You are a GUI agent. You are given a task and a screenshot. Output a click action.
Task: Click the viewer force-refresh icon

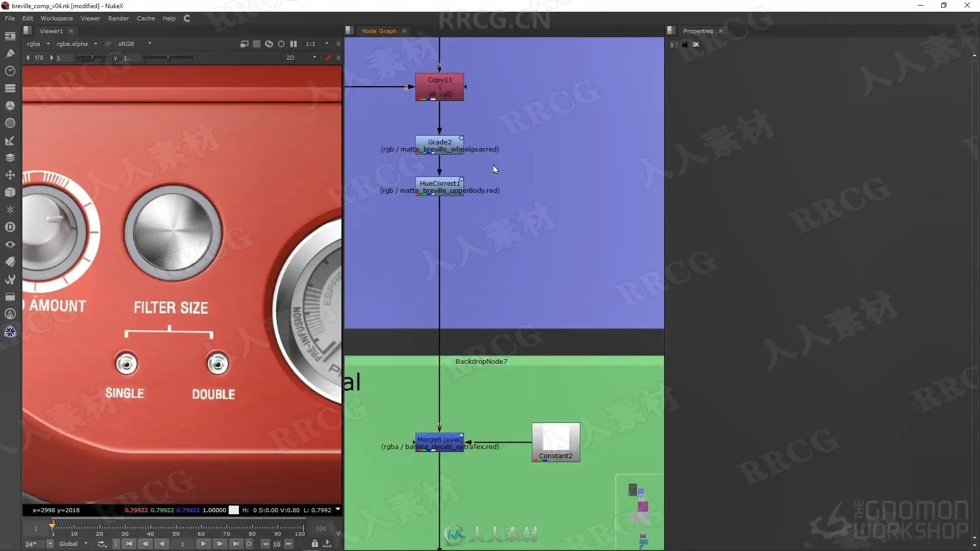(x=269, y=44)
